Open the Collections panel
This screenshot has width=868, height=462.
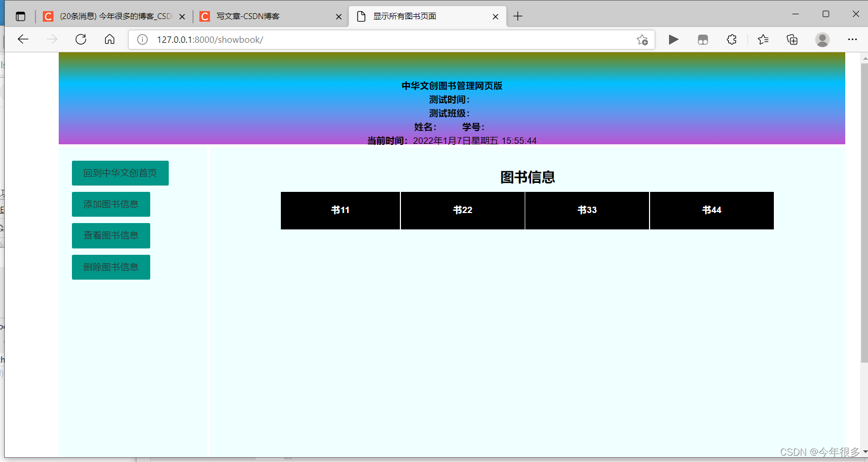click(x=792, y=40)
